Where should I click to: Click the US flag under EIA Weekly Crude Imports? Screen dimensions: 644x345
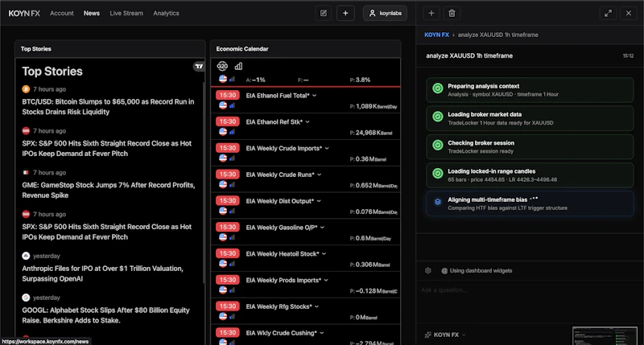(223, 158)
